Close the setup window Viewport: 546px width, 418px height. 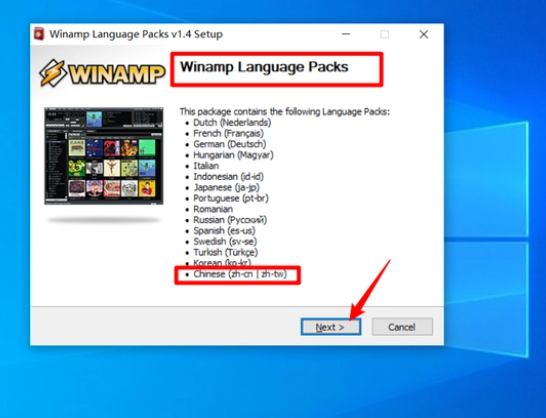(x=424, y=34)
